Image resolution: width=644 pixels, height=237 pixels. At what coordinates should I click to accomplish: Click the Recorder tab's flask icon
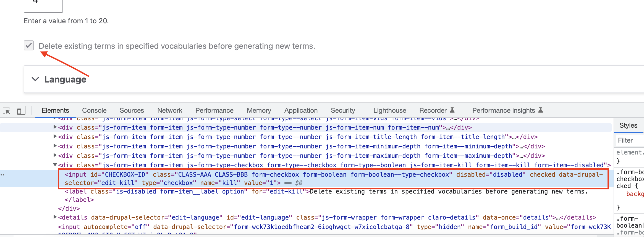coord(452,110)
